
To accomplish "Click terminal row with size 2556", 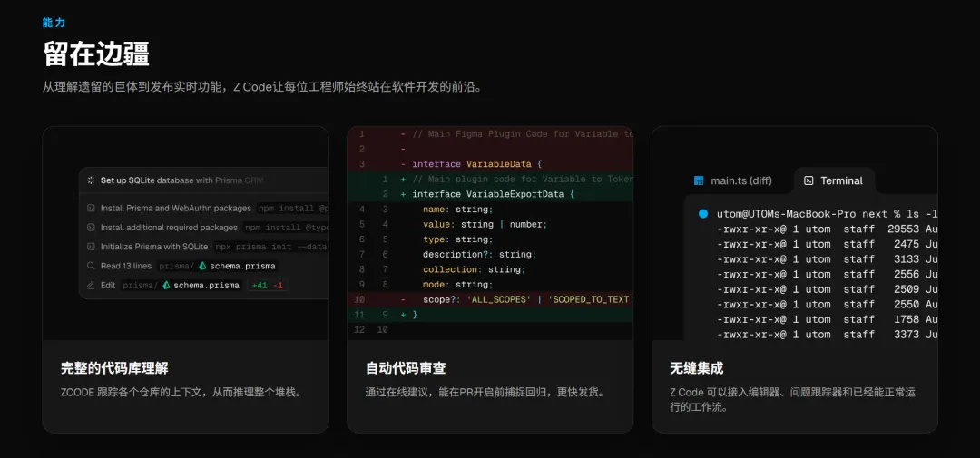I will (827, 274).
